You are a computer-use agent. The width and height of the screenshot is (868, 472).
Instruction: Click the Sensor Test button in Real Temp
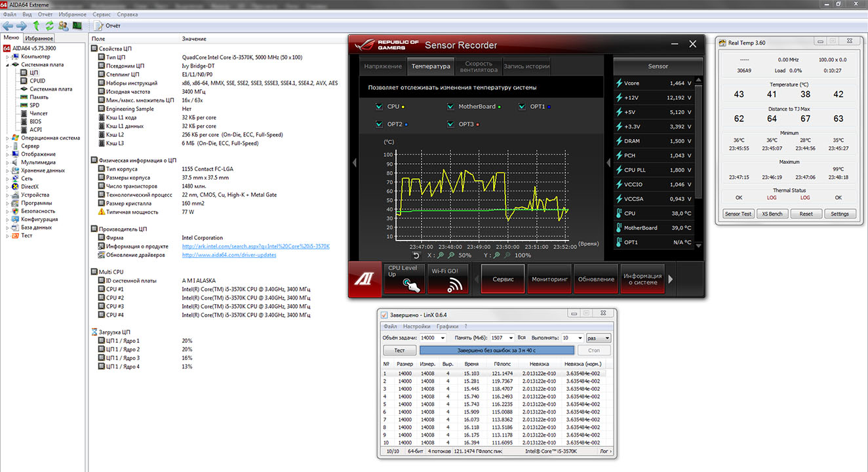coord(738,214)
